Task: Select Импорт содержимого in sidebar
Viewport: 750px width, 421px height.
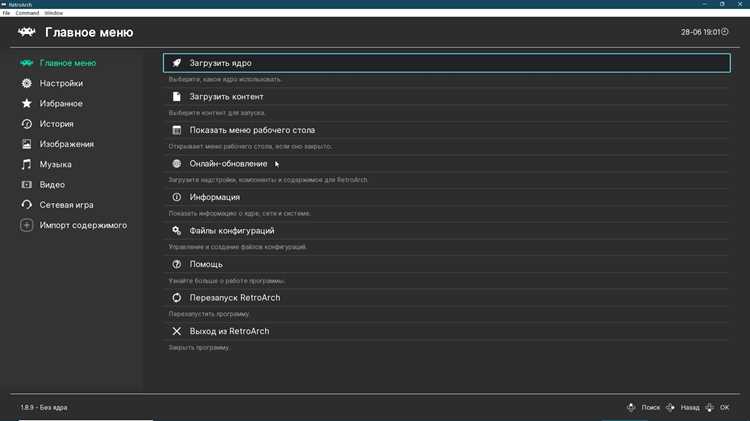Action: tap(83, 225)
